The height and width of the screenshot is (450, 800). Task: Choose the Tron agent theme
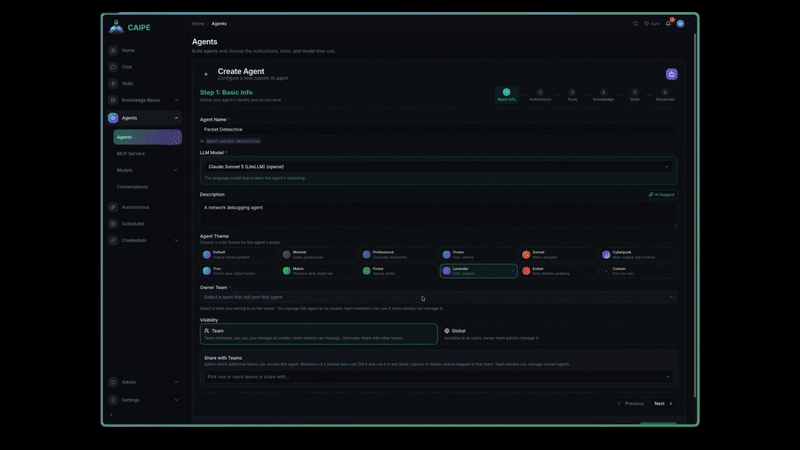tap(239, 271)
